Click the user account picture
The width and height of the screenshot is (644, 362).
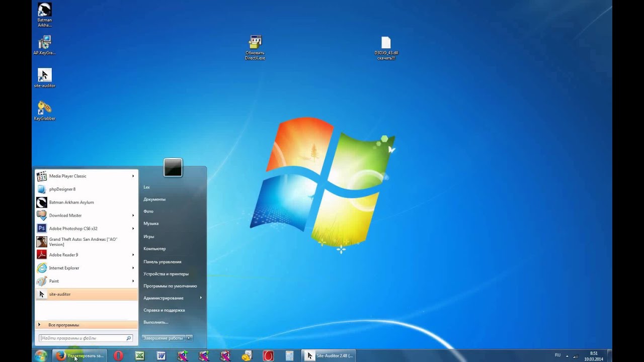click(x=173, y=168)
